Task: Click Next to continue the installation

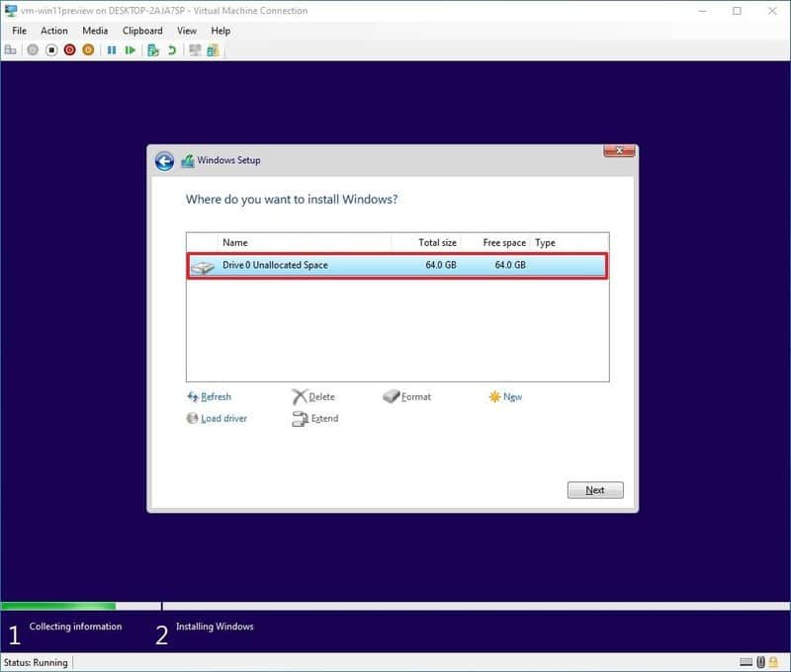Action: 595,490
